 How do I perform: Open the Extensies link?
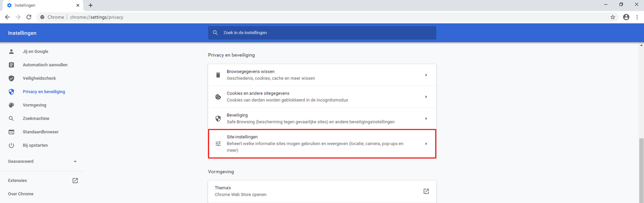tap(18, 181)
